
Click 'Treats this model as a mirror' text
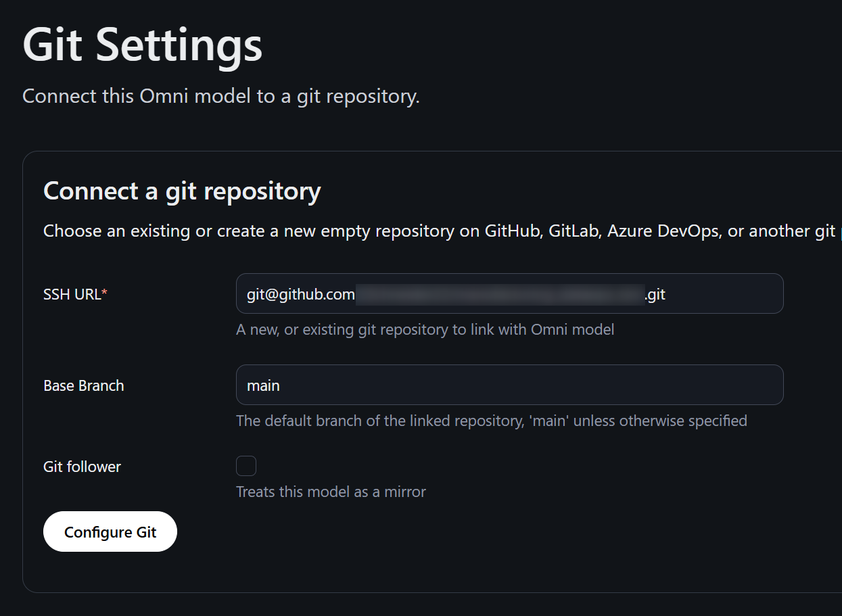click(331, 492)
